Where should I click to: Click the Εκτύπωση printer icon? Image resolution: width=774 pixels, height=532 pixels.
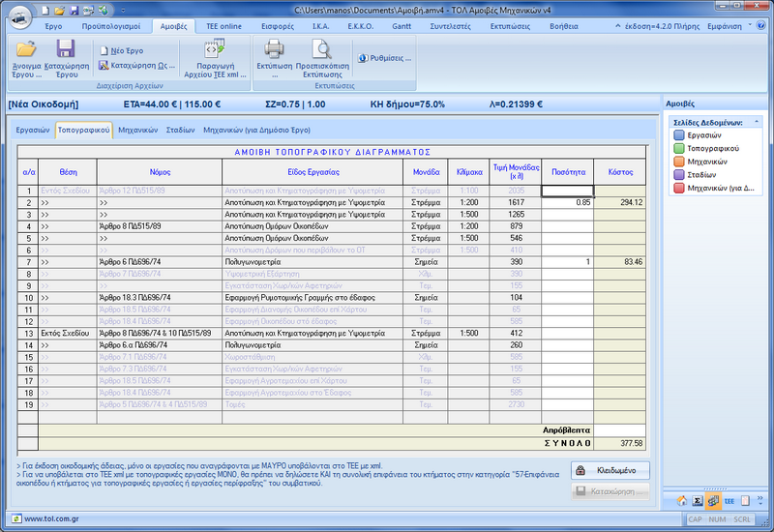(x=274, y=49)
